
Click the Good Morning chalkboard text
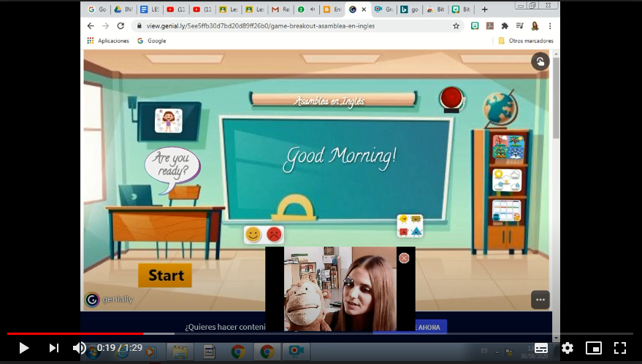pyautogui.click(x=340, y=157)
